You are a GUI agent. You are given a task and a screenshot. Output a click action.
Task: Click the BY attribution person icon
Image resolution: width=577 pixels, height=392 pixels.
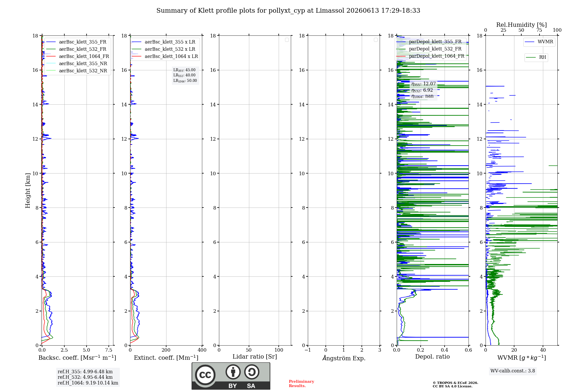[233, 372]
